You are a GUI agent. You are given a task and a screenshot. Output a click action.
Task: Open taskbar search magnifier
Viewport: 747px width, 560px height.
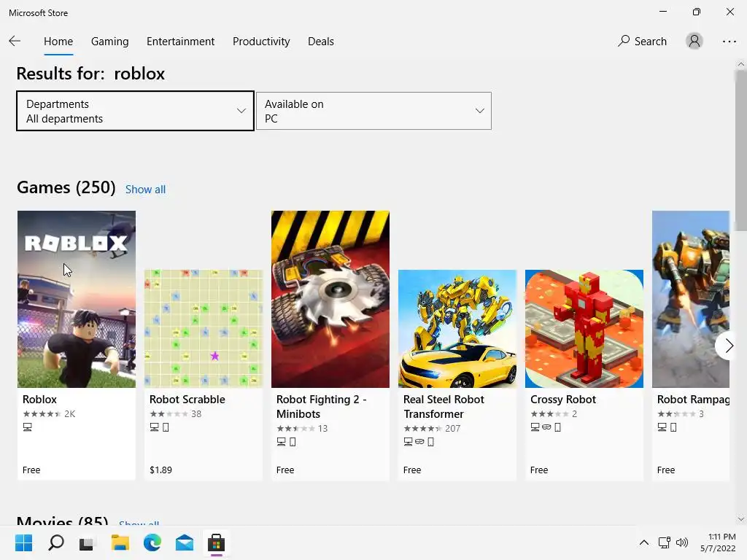[x=56, y=542]
